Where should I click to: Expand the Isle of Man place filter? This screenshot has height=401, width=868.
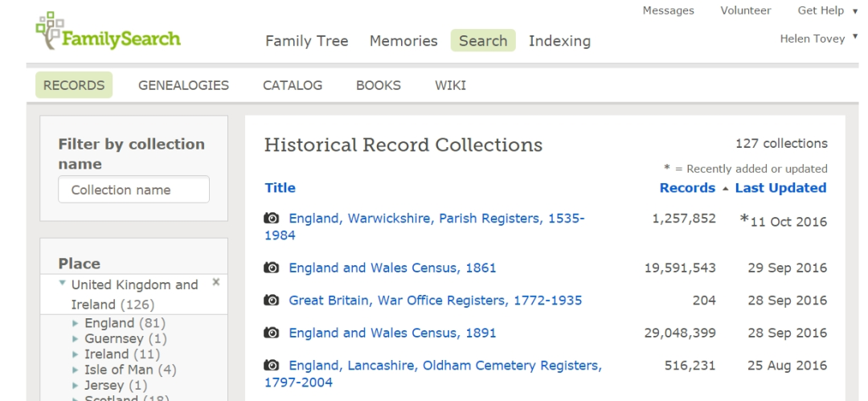tap(76, 370)
